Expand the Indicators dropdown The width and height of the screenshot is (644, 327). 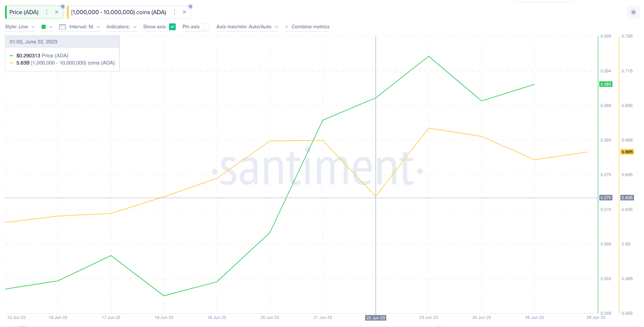[x=122, y=27]
